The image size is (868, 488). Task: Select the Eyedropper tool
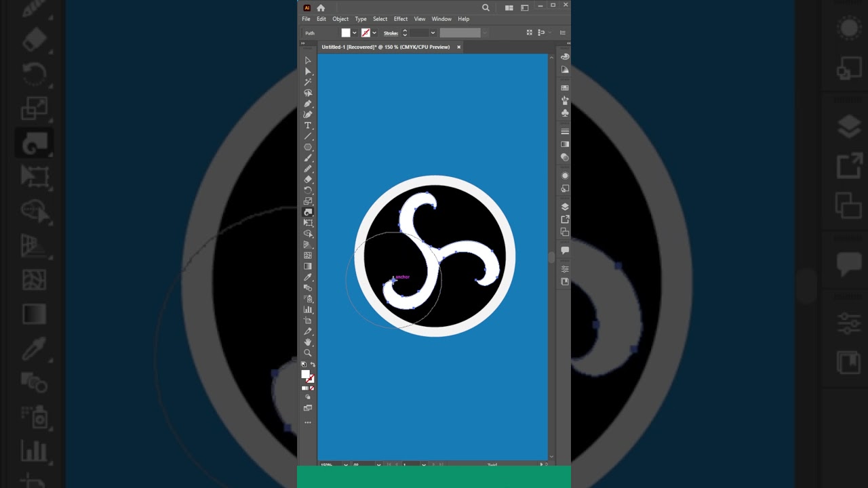pos(308,277)
